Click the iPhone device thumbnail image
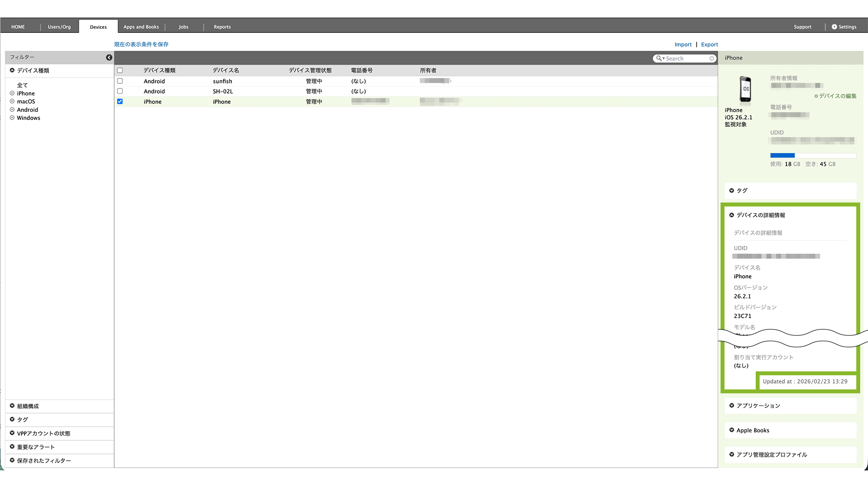Screen dimensions: 868x488 (745, 89)
